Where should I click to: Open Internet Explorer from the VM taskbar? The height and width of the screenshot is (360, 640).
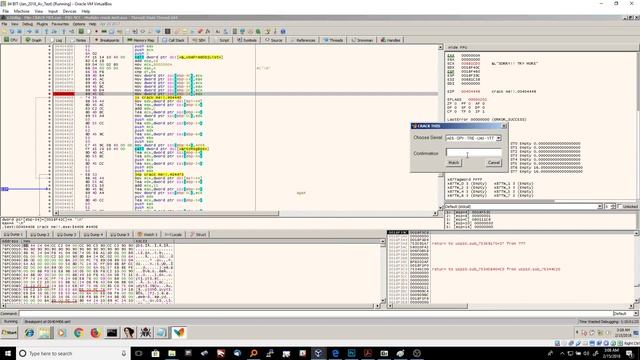(29, 333)
